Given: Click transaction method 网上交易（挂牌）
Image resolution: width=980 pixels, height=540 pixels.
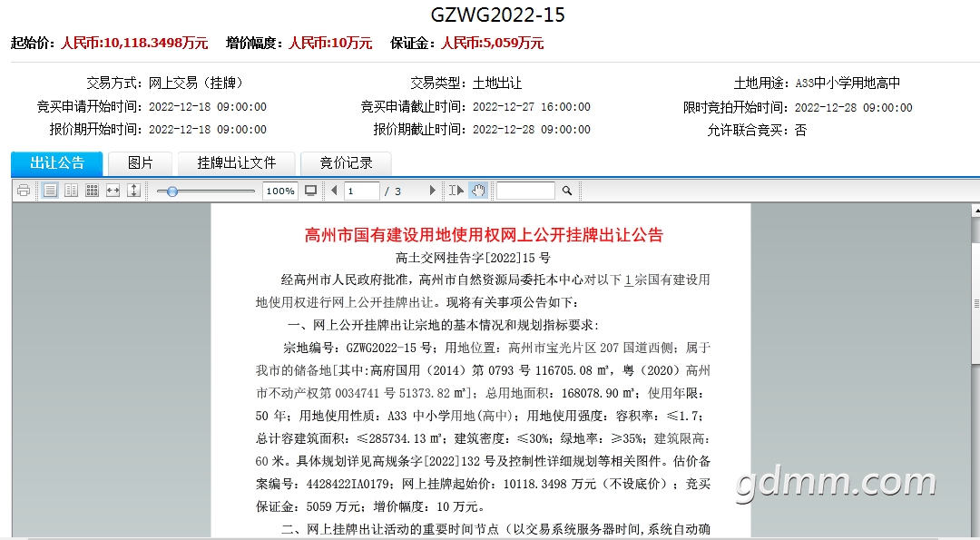Looking at the screenshot, I should (195, 83).
